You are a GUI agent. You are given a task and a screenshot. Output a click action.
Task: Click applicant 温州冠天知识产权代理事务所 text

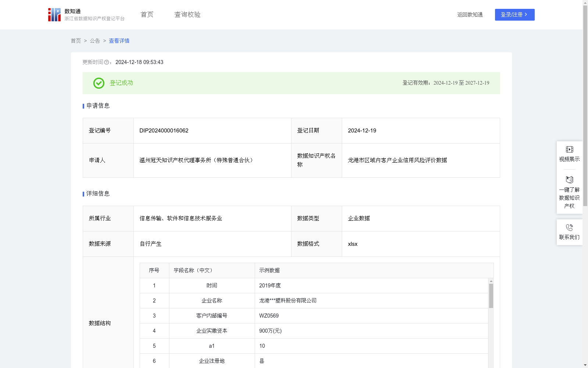(x=196, y=160)
